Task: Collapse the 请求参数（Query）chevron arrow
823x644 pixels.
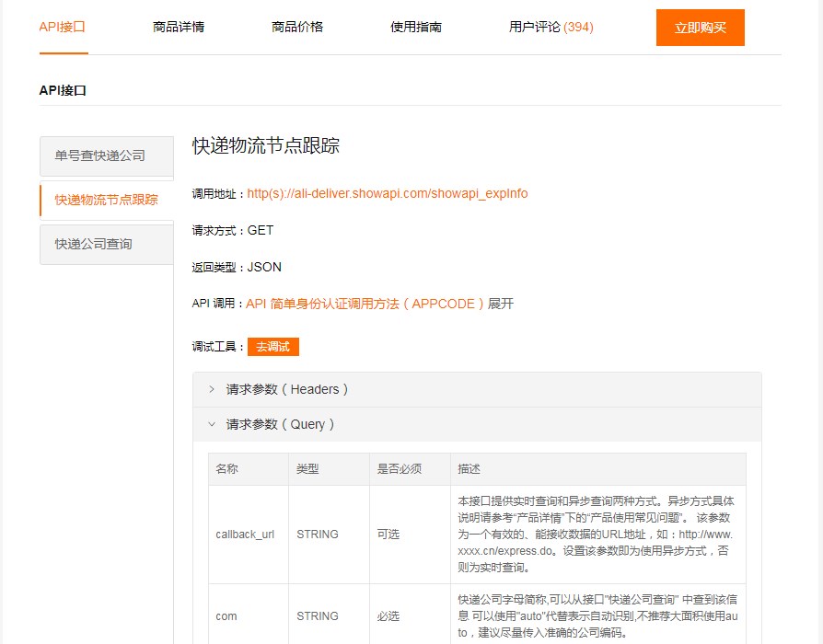Action: (212, 424)
